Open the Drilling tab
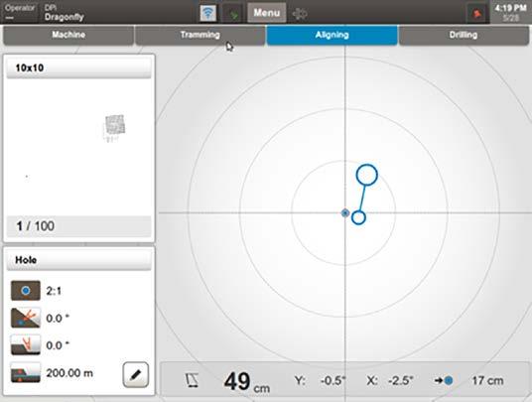Screen dimensions: 532x402 coord(464,35)
